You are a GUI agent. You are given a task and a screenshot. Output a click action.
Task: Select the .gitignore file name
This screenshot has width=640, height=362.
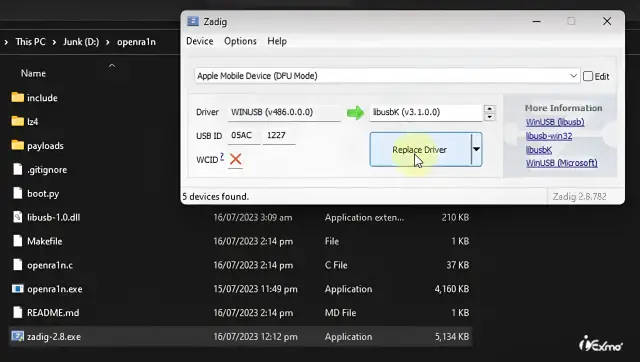pos(47,170)
